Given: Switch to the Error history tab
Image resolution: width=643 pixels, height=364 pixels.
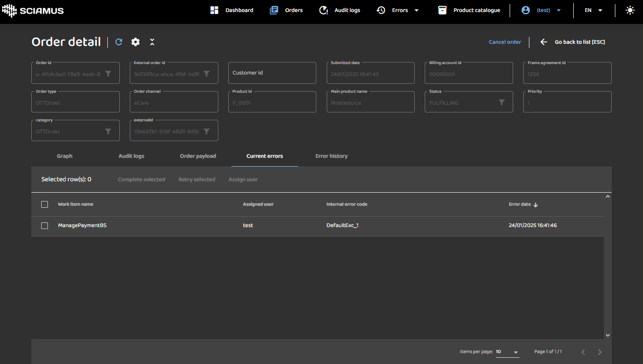Looking at the screenshot, I should click(331, 156).
